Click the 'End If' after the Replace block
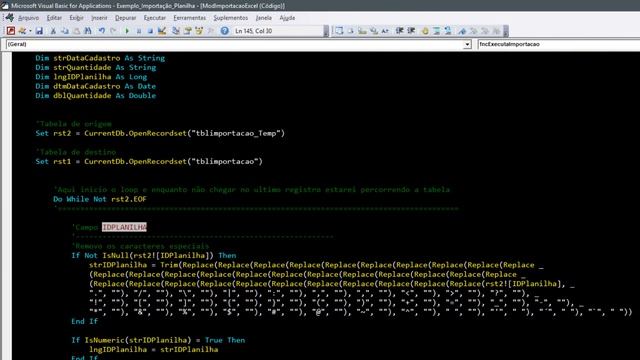This screenshot has width=640, height=360. coord(84,321)
